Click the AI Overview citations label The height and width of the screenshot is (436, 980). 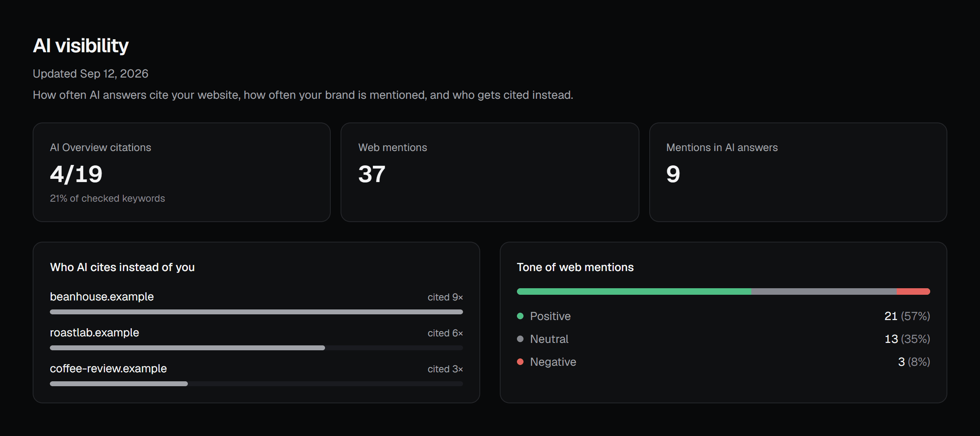click(x=100, y=147)
